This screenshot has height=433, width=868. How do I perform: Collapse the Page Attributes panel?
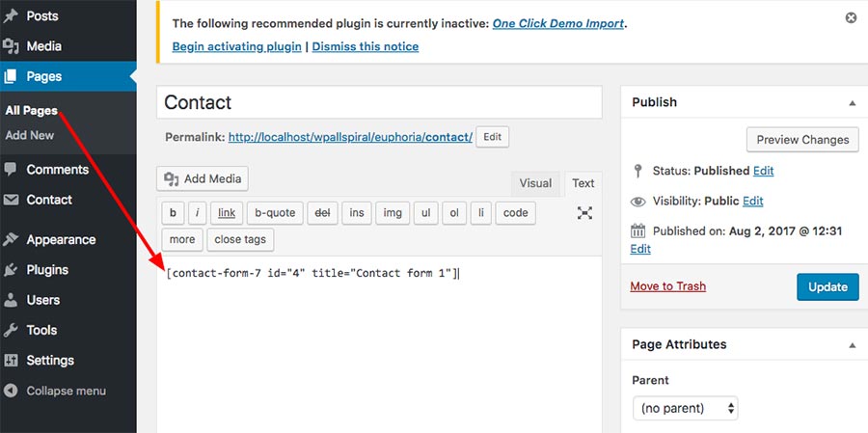[x=852, y=344]
